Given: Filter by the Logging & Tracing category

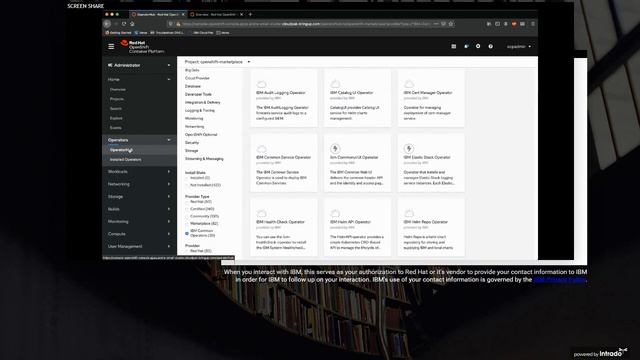Looking at the screenshot, I should tap(200, 111).
